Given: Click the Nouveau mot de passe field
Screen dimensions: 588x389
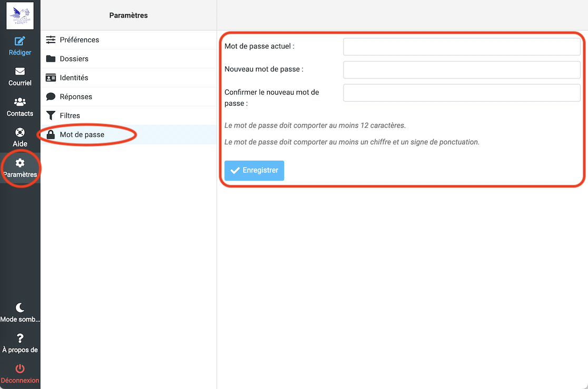Looking at the screenshot, I should coord(462,69).
